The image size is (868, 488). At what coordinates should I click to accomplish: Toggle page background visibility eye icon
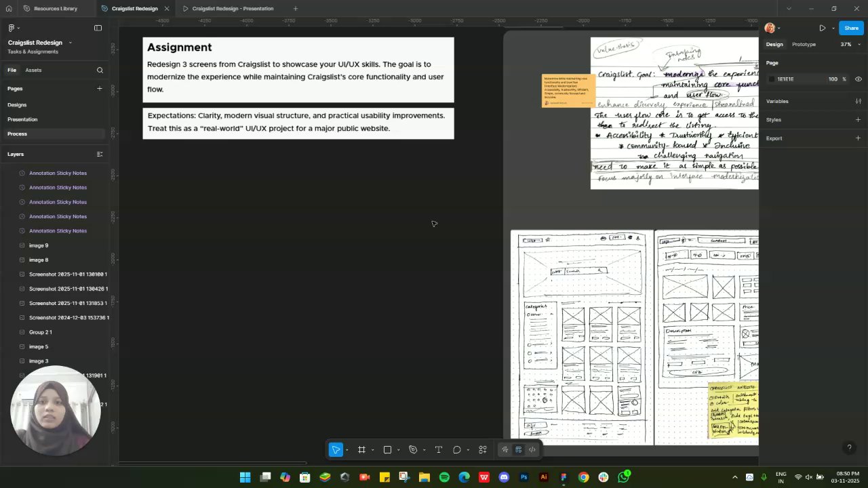(858, 79)
